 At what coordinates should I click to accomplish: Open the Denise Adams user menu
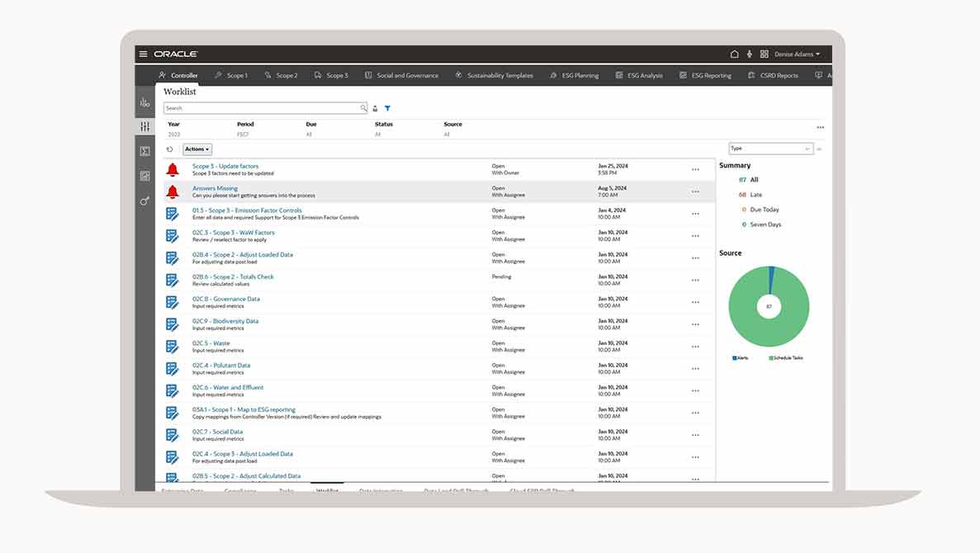coord(797,54)
